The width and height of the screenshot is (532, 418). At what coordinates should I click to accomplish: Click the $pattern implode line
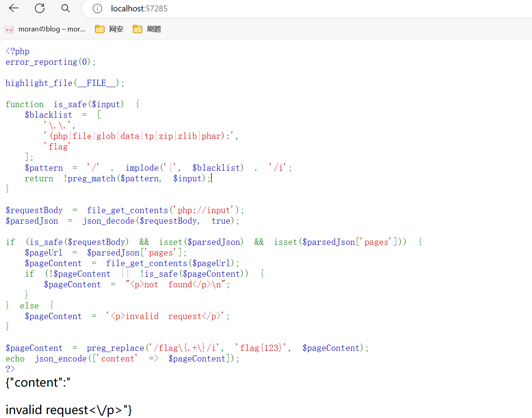(x=158, y=168)
